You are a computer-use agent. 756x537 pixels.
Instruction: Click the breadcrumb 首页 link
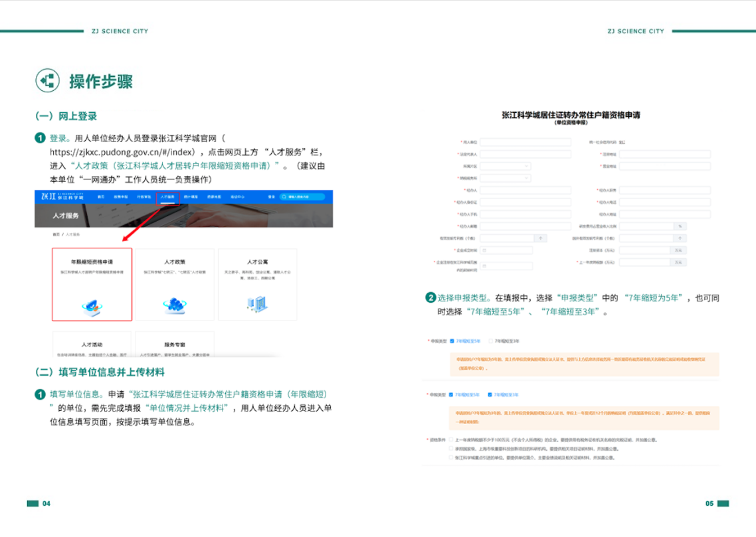pos(56,234)
